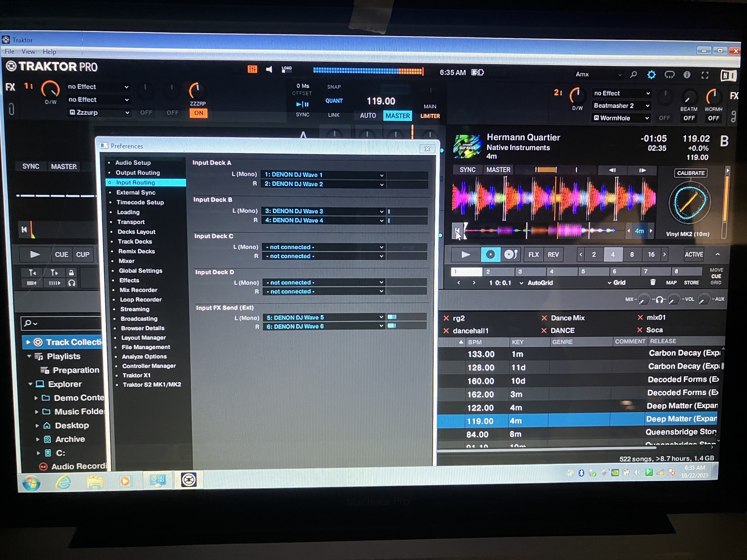
Task: Toggle Deck B FLX flux mode
Action: (x=533, y=255)
